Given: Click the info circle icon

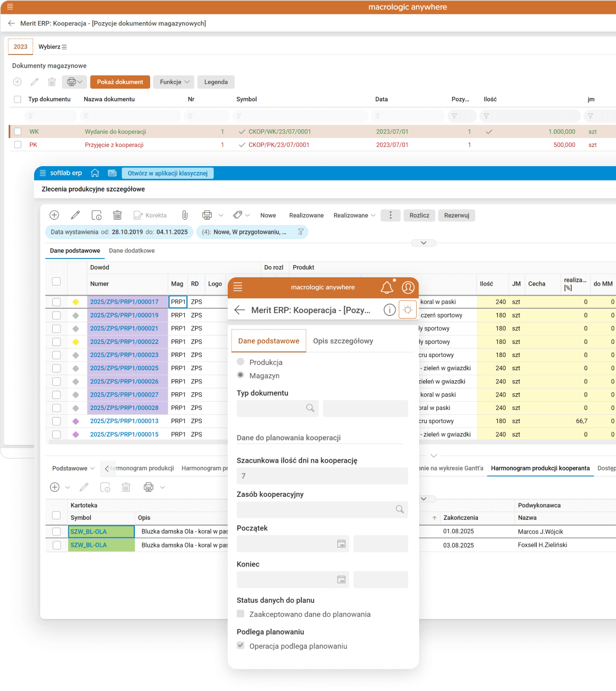Looking at the screenshot, I should [x=389, y=310].
